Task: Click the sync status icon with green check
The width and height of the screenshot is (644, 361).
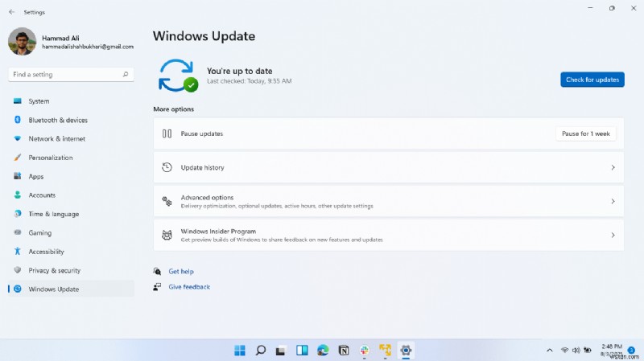Action: (178, 76)
